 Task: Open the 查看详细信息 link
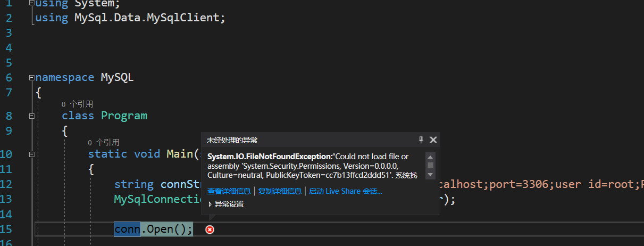[x=229, y=191]
